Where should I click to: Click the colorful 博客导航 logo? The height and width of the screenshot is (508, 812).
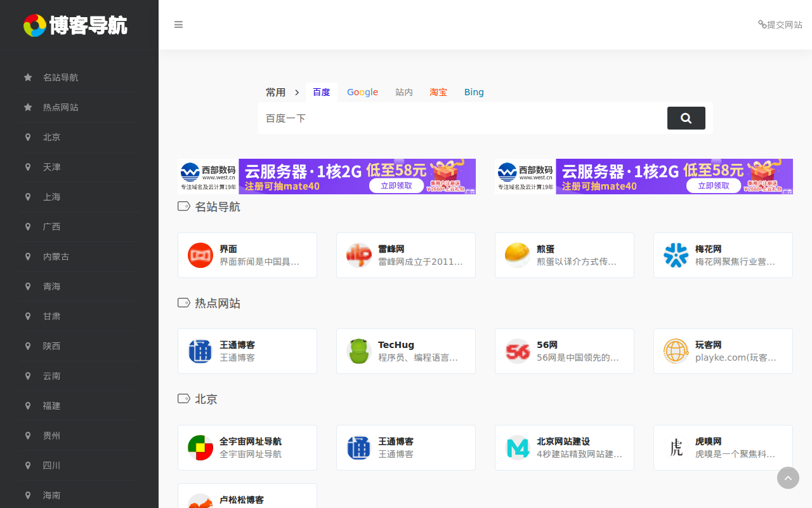click(75, 25)
